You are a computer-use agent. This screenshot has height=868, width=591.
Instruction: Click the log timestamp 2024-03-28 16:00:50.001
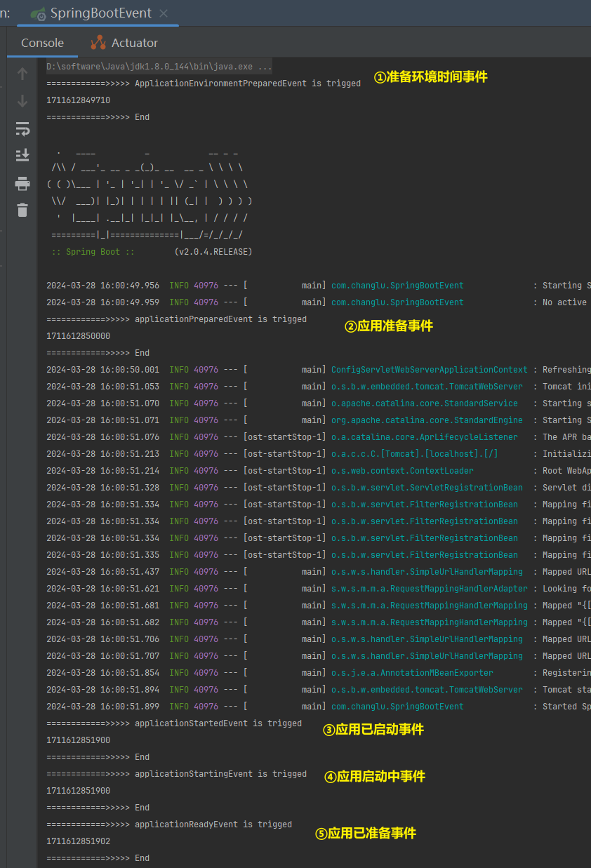click(x=102, y=370)
